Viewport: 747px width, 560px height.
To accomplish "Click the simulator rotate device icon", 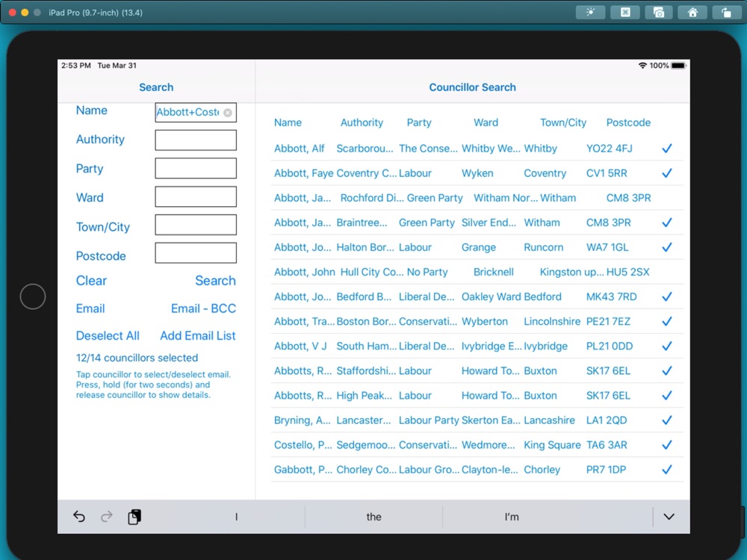I will pos(726,13).
